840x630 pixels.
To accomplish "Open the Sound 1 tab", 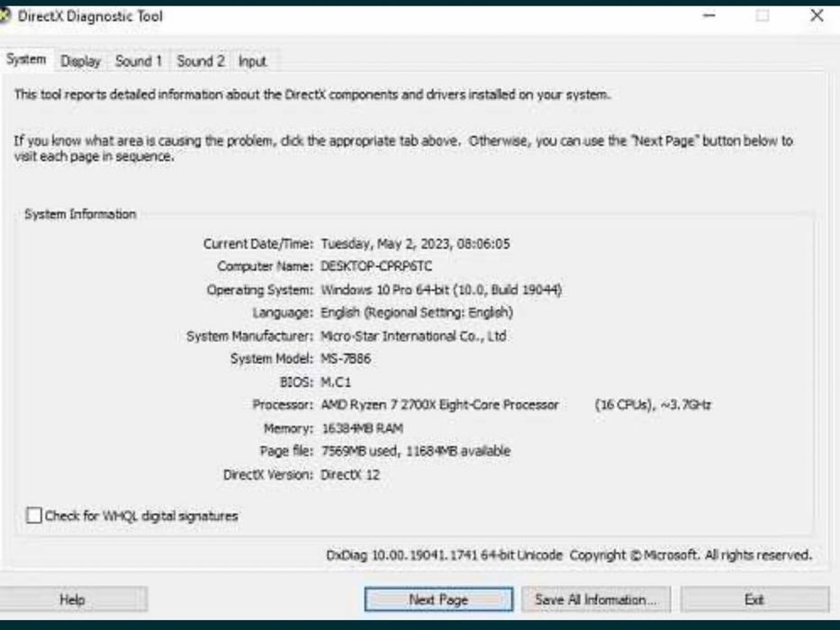I will pos(139,61).
